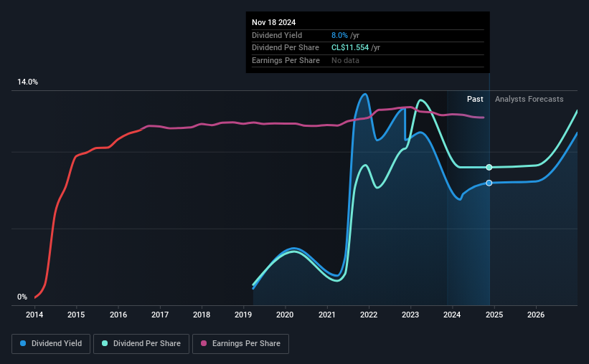589x364 pixels.
Task: Click the 8.0% dividend yield value
Action: tap(339, 35)
